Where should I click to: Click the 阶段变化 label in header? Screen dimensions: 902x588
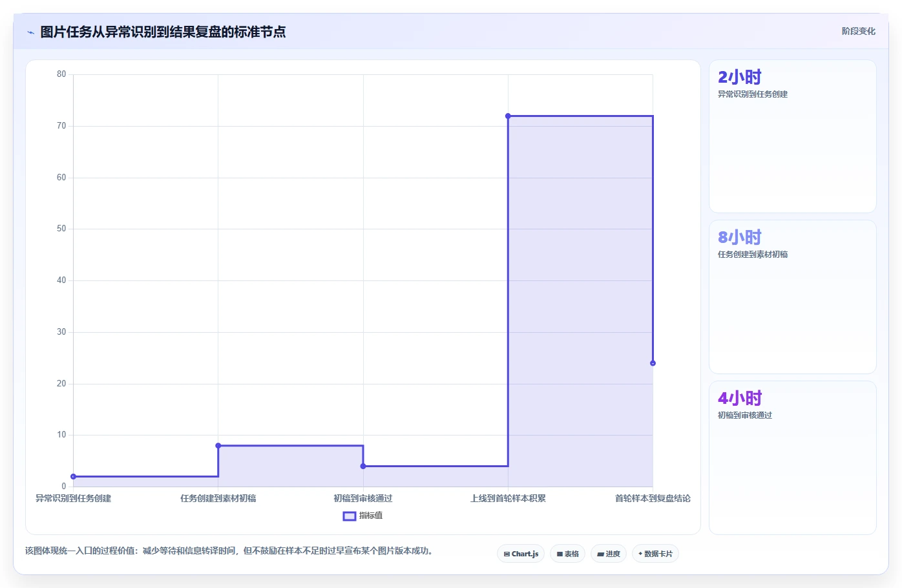(x=858, y=31)
